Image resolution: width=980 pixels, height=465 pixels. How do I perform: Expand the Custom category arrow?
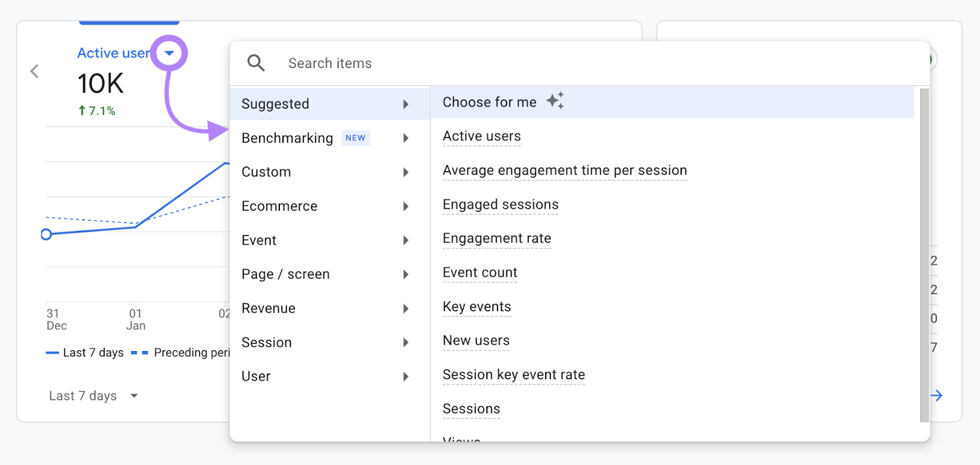pyautogui.click(x=405, y=173)
